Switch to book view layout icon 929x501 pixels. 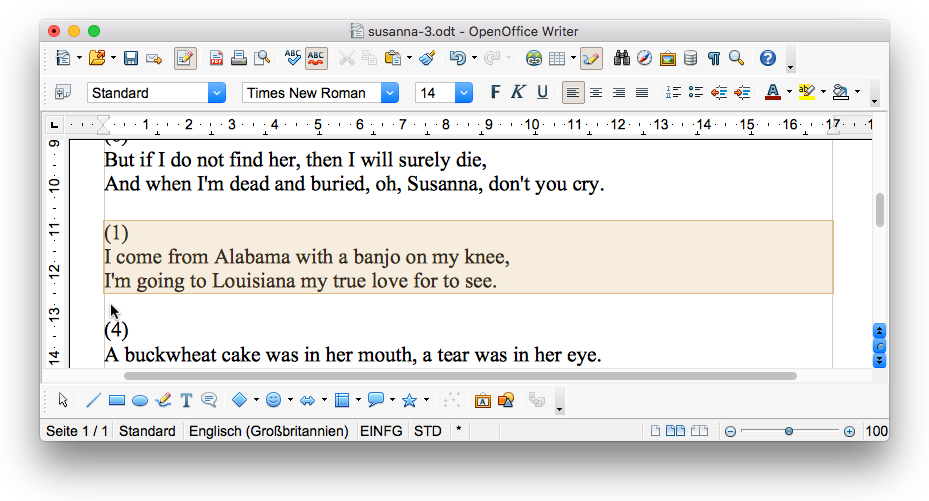699,431
